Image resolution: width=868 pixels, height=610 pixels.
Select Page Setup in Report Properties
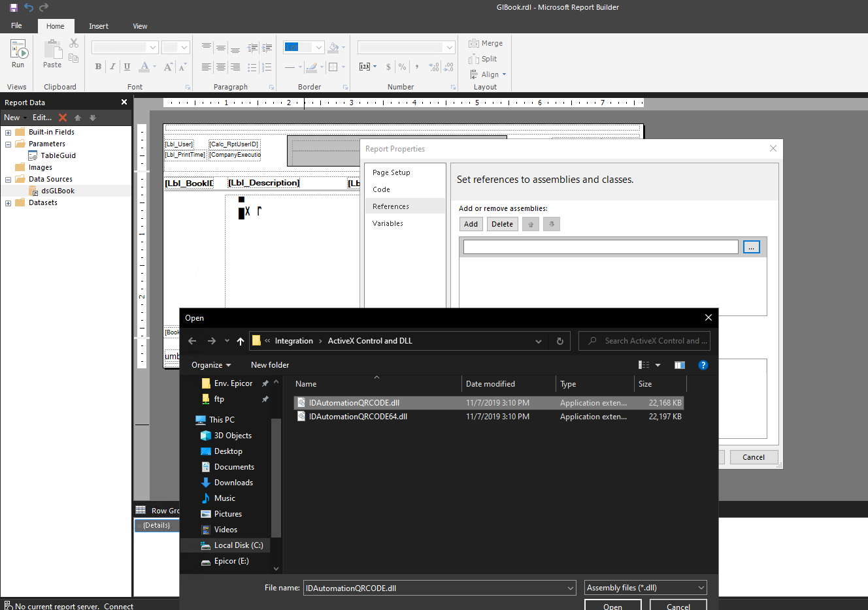click(x=391, y=172)
